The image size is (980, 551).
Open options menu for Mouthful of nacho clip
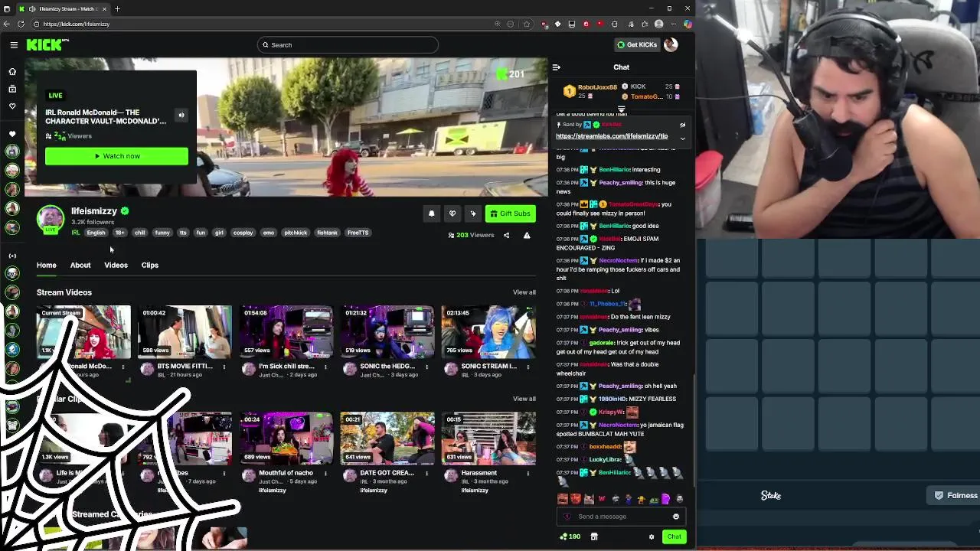click(x=325, y=473)
